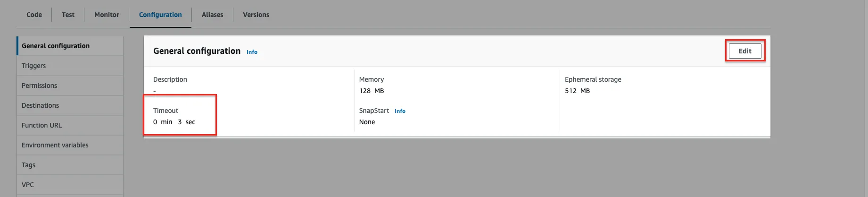The image size is (868, 197).
Task: Open Triggers in the sidebar
Action: point(70,66)
